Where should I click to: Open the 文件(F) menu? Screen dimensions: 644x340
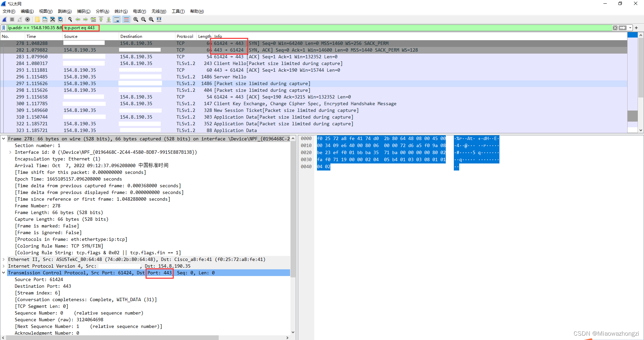coord(9,11)
